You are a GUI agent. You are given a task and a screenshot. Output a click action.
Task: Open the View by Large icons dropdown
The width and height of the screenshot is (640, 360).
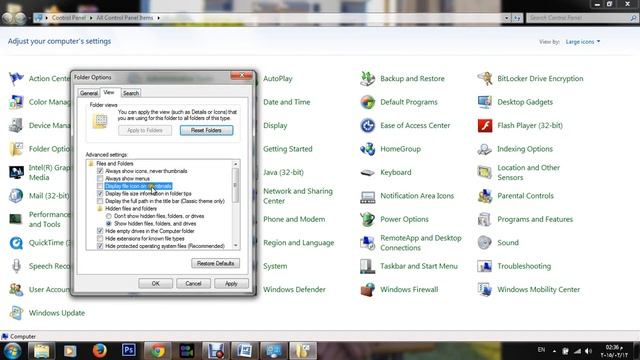(583, 42)
